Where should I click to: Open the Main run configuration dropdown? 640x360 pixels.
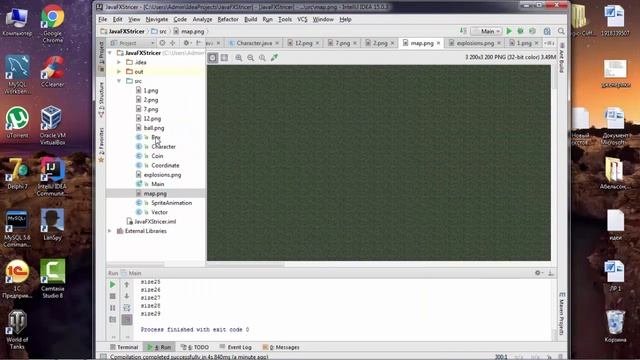click(x=487, y=31)
